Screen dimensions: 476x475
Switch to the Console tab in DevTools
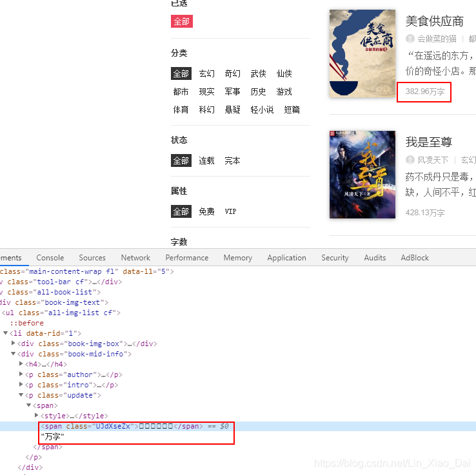tap(50, 258)
